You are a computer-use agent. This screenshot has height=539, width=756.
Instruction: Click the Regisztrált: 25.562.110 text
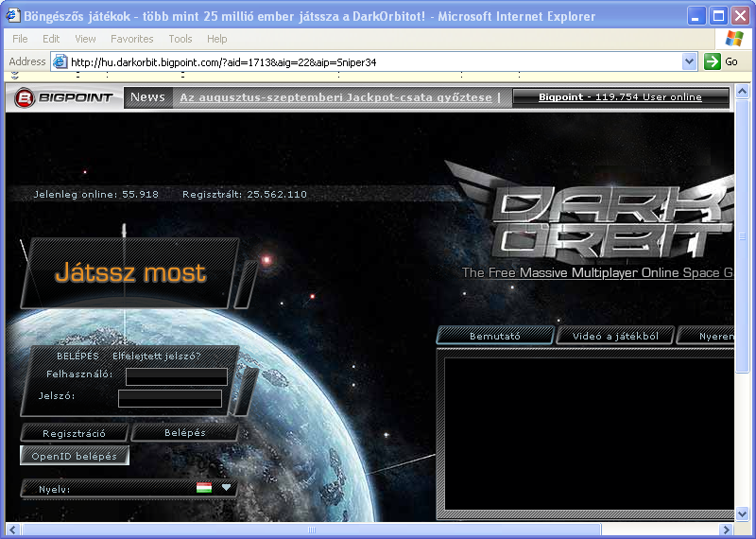click(x=245, y=195)
